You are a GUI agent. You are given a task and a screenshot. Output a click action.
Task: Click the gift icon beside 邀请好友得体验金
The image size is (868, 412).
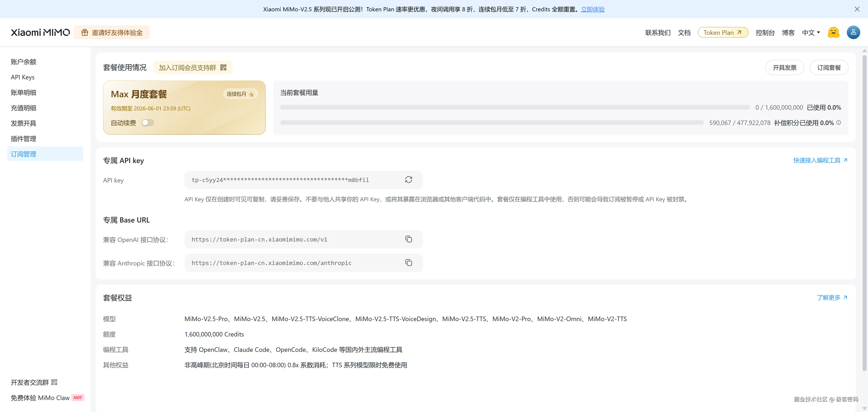tap(85, 32)
